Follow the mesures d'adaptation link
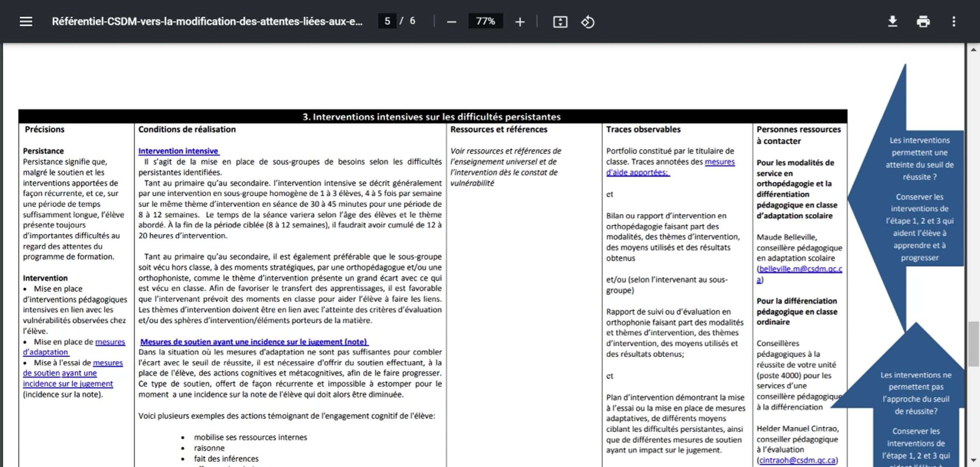980x467 pixels. 74,347
